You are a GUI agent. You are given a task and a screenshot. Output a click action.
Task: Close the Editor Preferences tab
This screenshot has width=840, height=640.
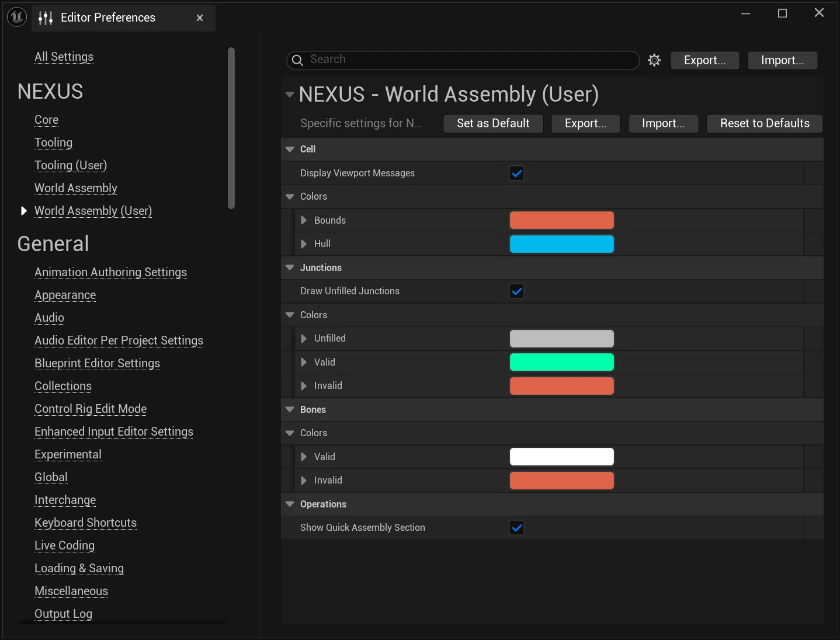(200, 18)
